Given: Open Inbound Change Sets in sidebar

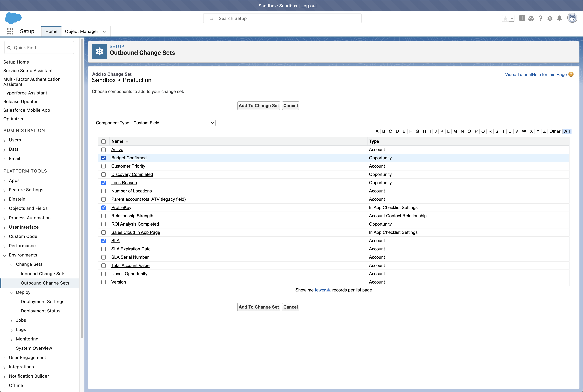Looking at the screenshot, I should pyautogui.click(x=43, y=274).
